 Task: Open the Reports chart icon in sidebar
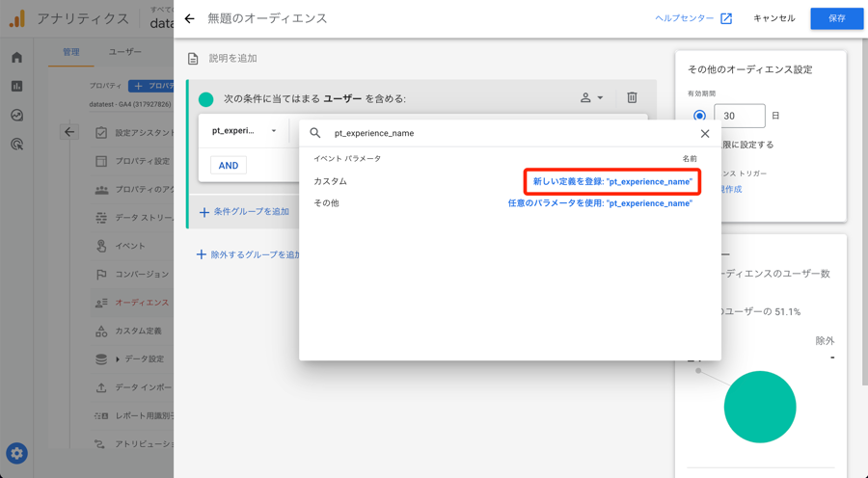pos(16,87)
